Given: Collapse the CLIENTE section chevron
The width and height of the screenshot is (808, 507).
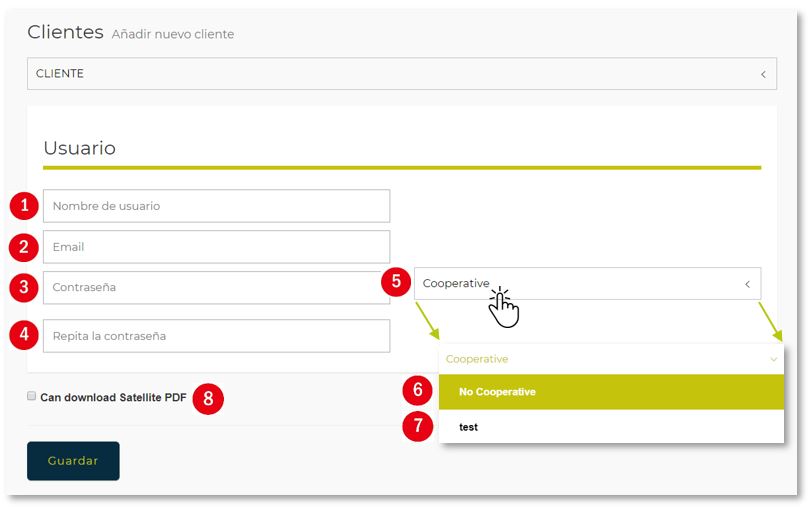Looking at the screenshot, I should pyautogui.click(x=763, y=74).
